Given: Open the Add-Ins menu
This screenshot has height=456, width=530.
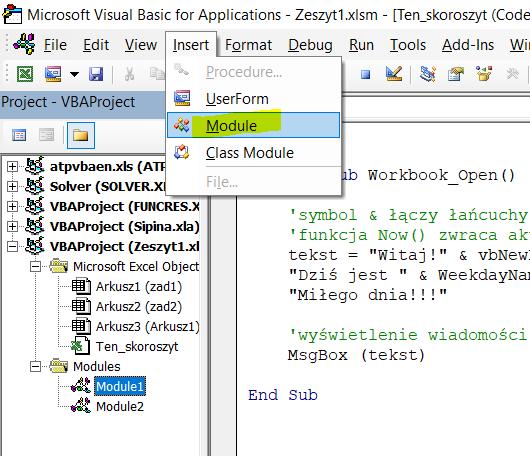Looking at the screenshot, I should (468, 45).
